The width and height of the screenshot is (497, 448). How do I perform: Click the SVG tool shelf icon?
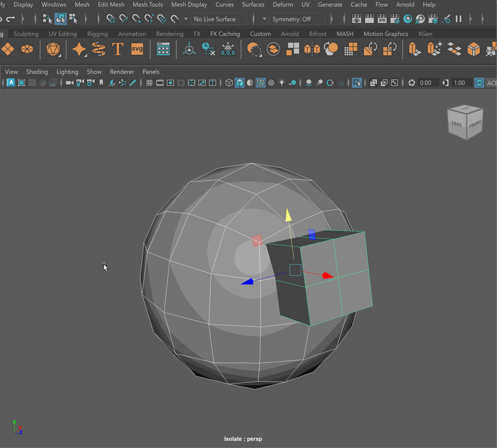[x=137, y=49]
